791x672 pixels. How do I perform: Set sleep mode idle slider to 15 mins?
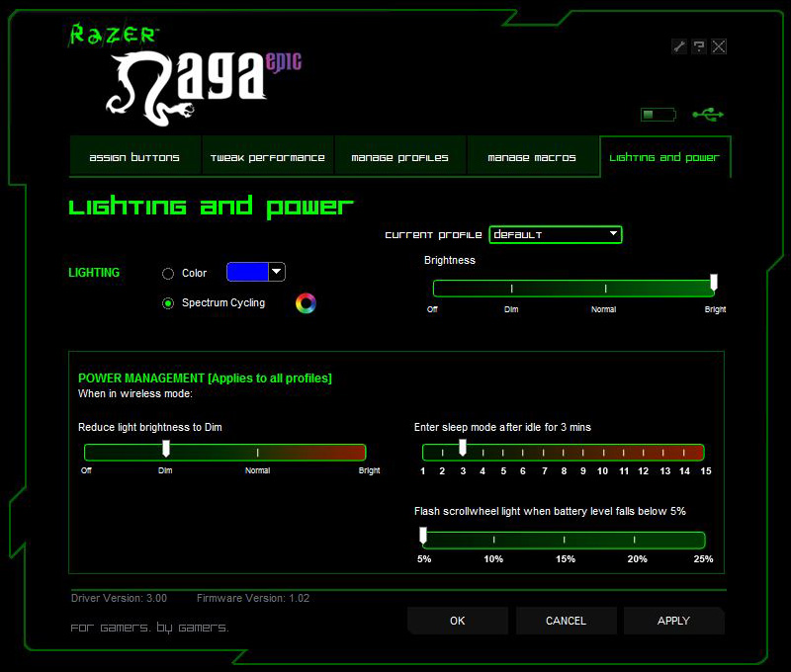click(x=702, y=453)
